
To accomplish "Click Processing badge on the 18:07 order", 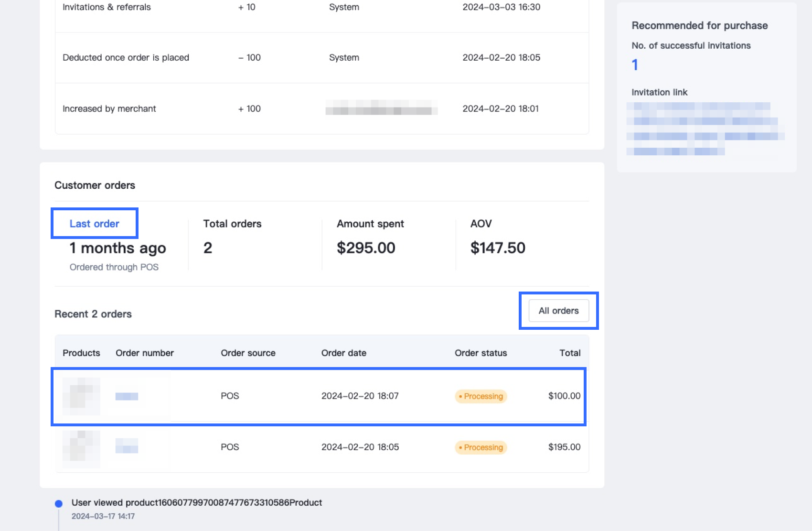I will (x=481, y=396).
